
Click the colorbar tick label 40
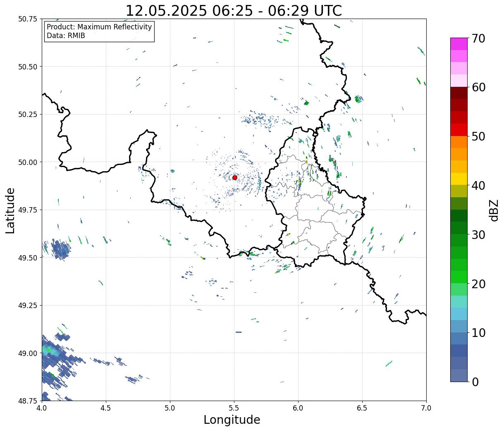[x=478, y=186]
